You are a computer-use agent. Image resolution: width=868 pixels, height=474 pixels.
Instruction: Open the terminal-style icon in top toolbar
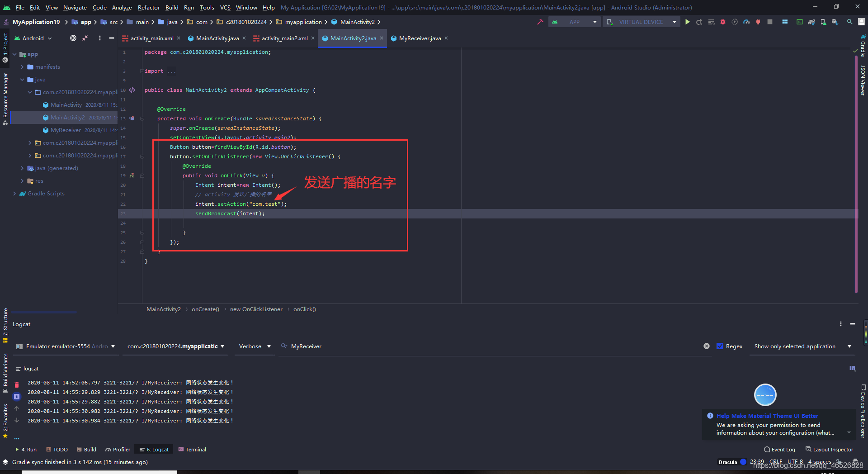pos(800,22)
